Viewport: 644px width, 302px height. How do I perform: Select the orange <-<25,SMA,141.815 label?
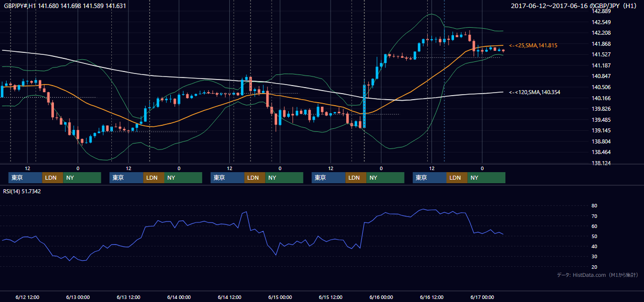pyautogui.click(x=533, y=45)
